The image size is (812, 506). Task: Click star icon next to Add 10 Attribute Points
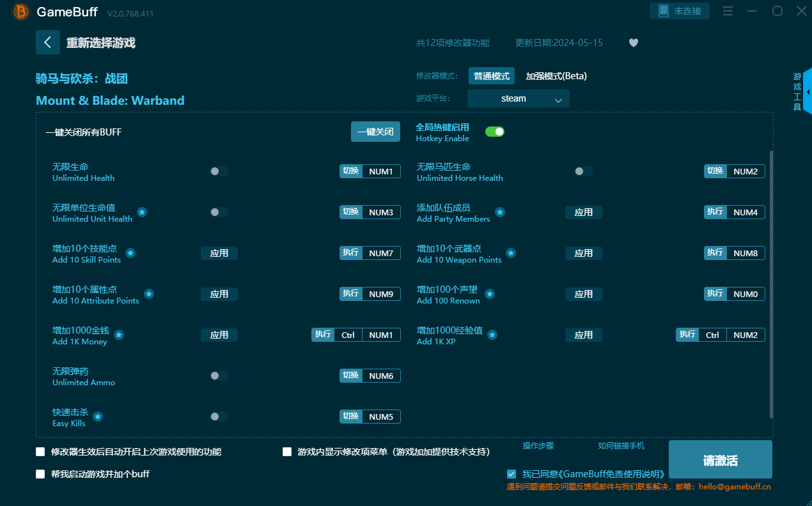pos(149,294)
